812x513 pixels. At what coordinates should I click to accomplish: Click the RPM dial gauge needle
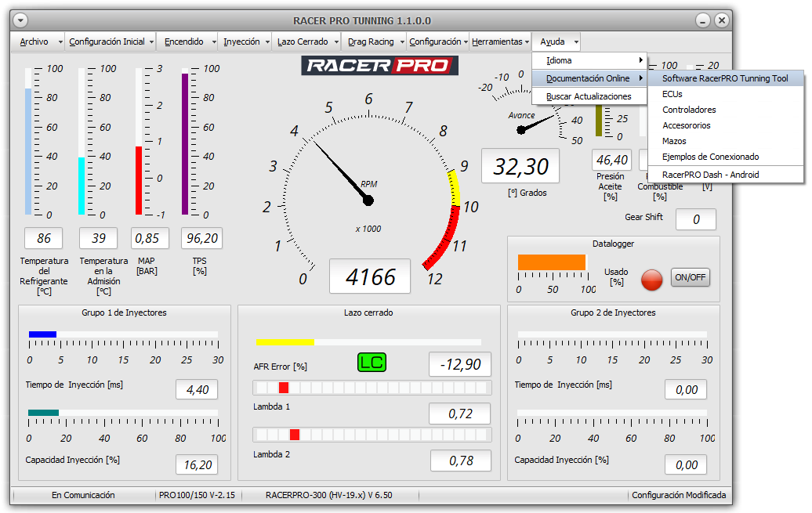342,172
